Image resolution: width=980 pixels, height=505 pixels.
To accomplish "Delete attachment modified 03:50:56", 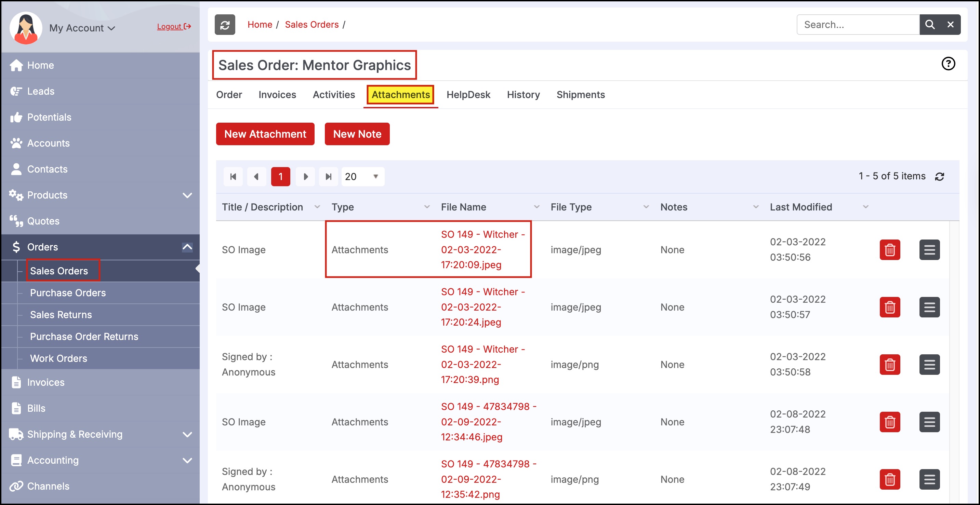I will point(890,250).
